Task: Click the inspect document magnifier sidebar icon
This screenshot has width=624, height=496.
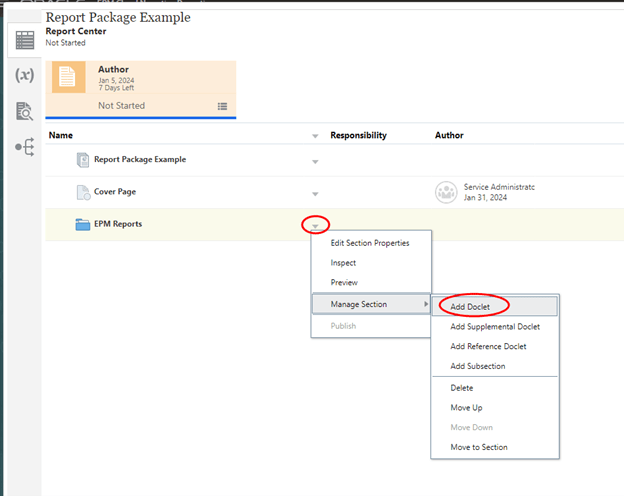Action: coord(23,112)
